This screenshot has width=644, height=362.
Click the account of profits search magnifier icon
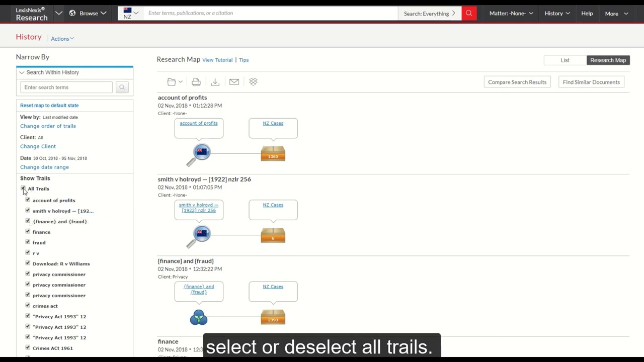199,154
